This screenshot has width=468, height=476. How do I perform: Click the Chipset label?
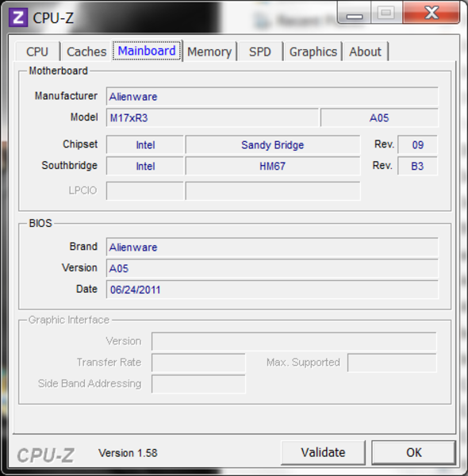(x=80, y=144)
